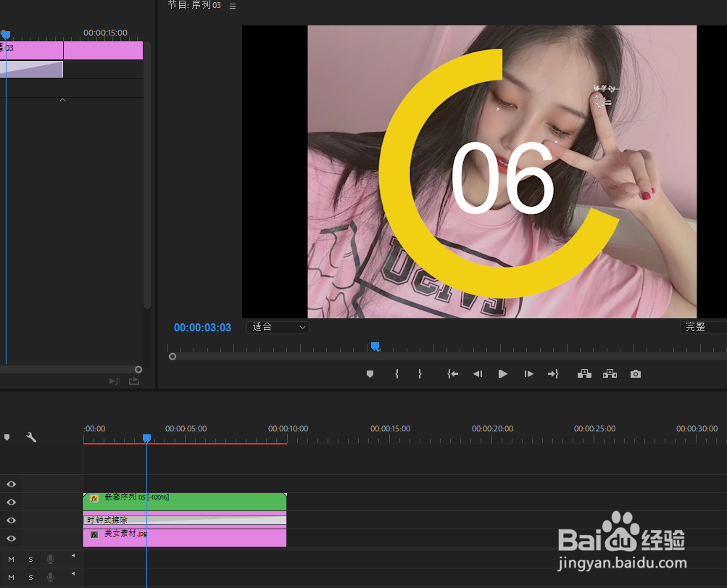Click export icon in Effect Controls footer
Image resolution: width=727 pixels, height=588 pixels.
[134, 381]
